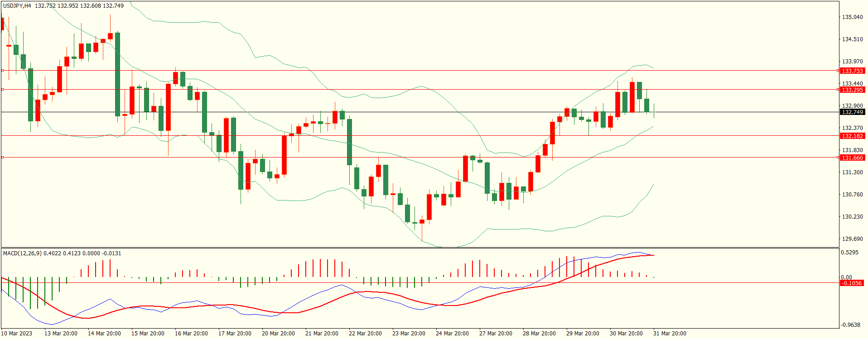This screenshot has height=339, width=868.
Task: Click the black current price 132.749 label
Action: click(852, 112)
